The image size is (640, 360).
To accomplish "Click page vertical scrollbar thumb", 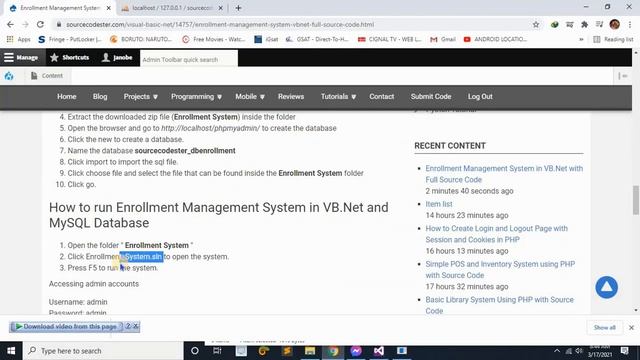I will (x=636, y=200).
